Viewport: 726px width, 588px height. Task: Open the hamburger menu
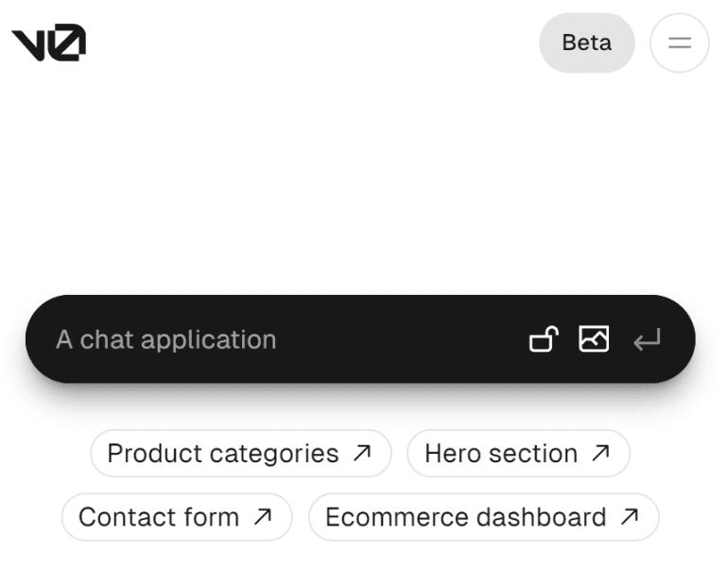coord(680,43)
